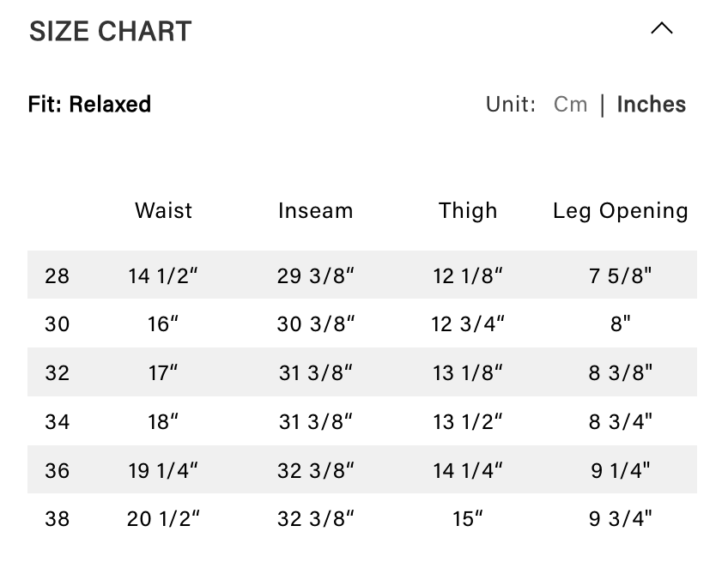Click the Fit: Relaxed label
Screen dimensions: 728x568
(x=89, y=105)
